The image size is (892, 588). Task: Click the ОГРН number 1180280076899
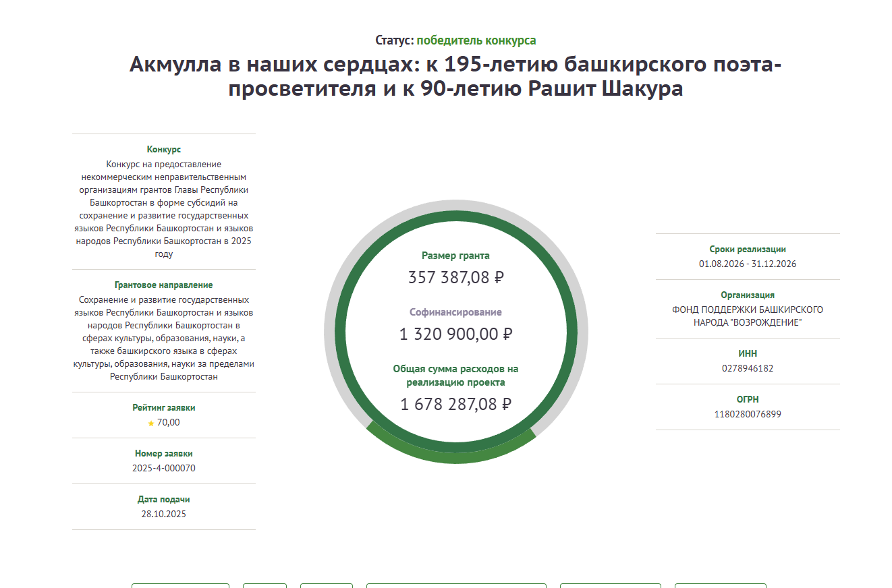[x=748, y=414]
